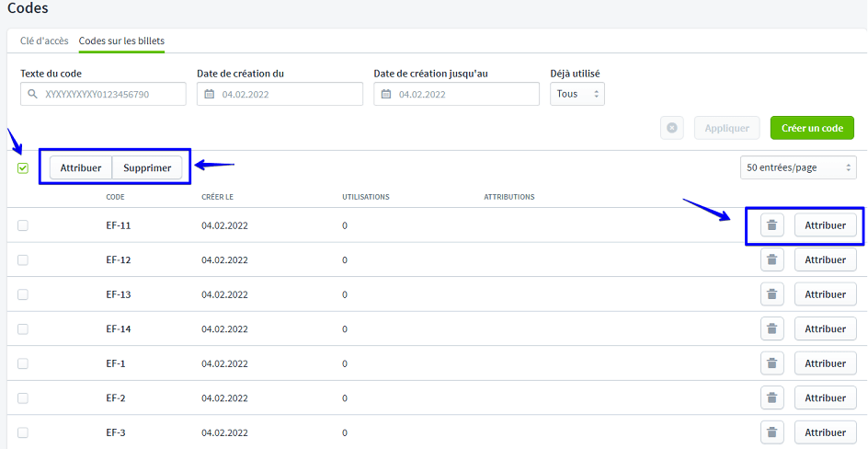Expand the 50 entrées/page selector

pyautogui.click(x=797, y=167)
